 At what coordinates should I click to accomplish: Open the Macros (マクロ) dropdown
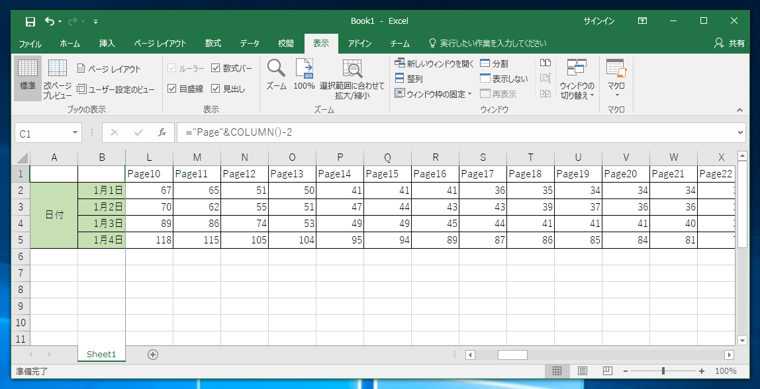[616, 79]
